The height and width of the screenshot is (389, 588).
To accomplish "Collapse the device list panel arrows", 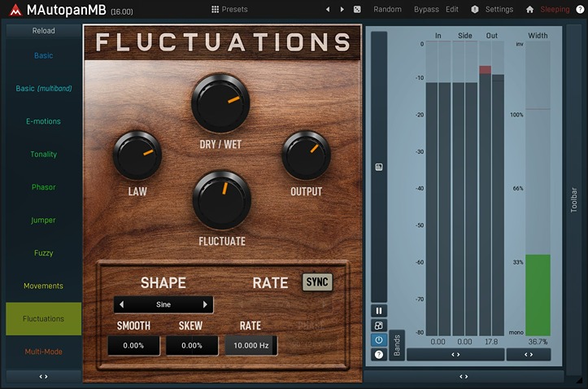I will point(43,377).
